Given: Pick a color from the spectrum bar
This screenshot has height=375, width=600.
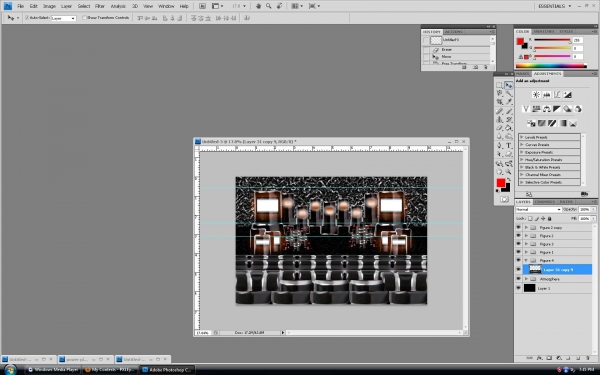Looking at the screenshot, I should point(551,66).
